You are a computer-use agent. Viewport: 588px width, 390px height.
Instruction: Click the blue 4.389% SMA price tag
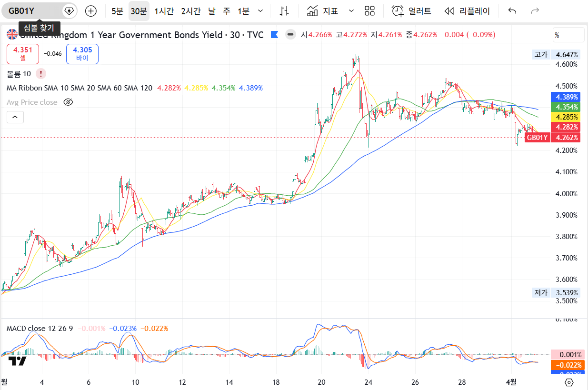point(565,97)
